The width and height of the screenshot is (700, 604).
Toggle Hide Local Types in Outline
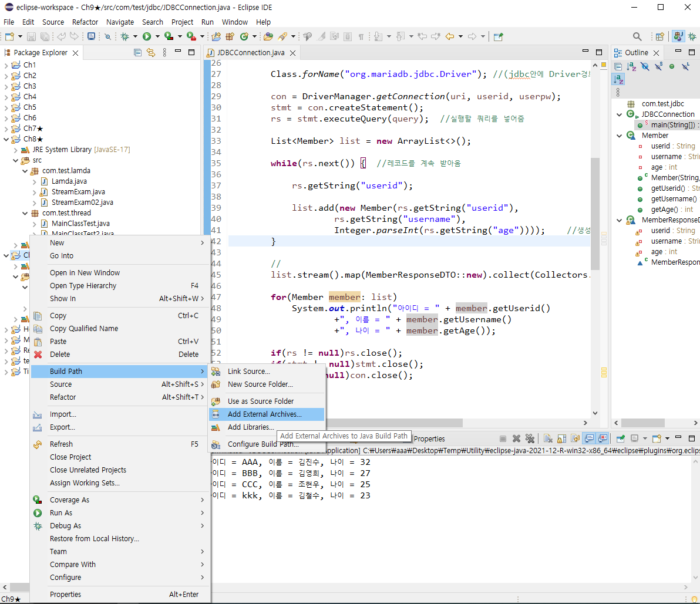[686, 67]
